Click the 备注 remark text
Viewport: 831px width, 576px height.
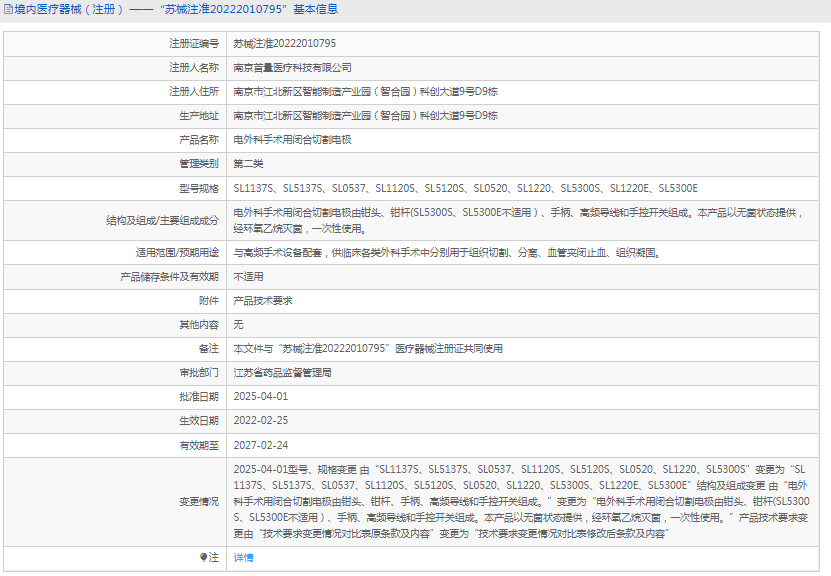pos(368,349)
